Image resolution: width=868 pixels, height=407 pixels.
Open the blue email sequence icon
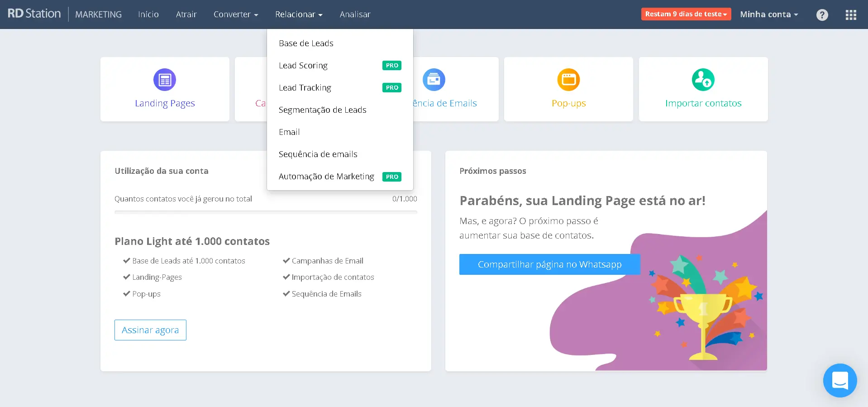[434, 80]
